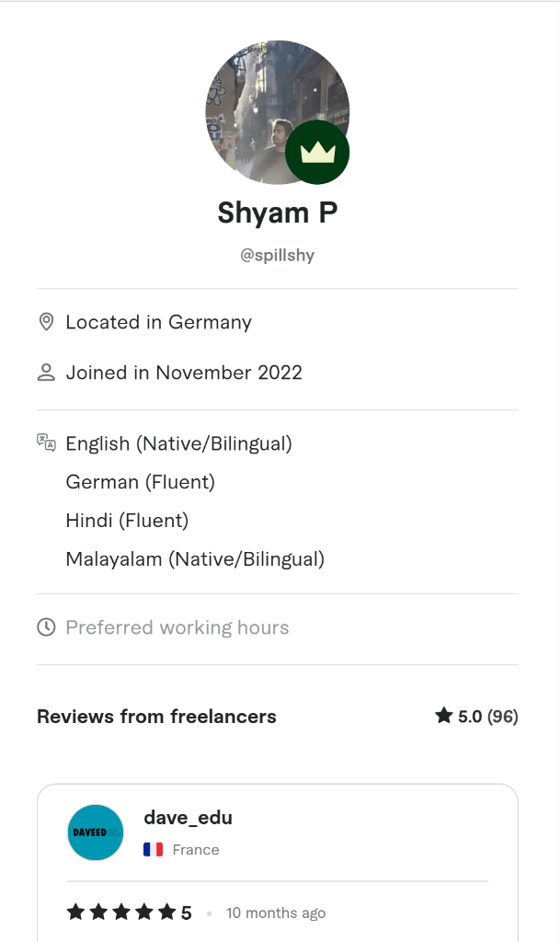Screen dimensions: 560x942
Task: Select the clock icon for preferred working hours
Action: (x=45, y=626)
